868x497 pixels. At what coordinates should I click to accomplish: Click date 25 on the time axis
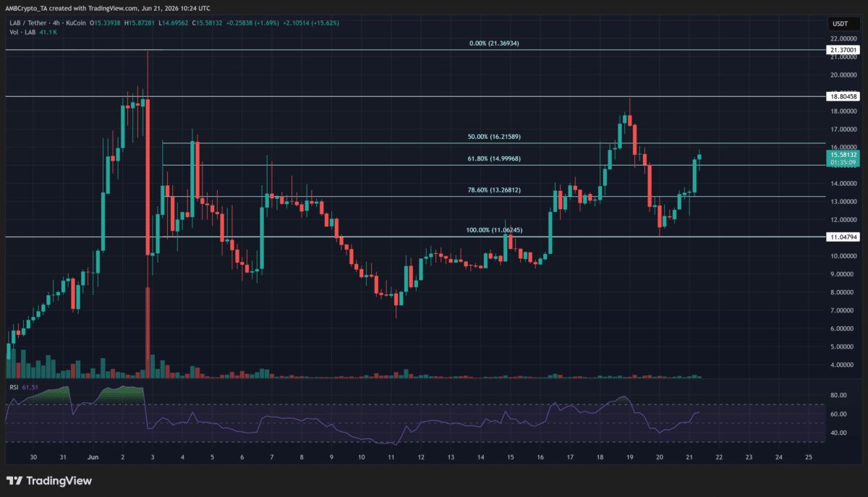pos(809,457)
